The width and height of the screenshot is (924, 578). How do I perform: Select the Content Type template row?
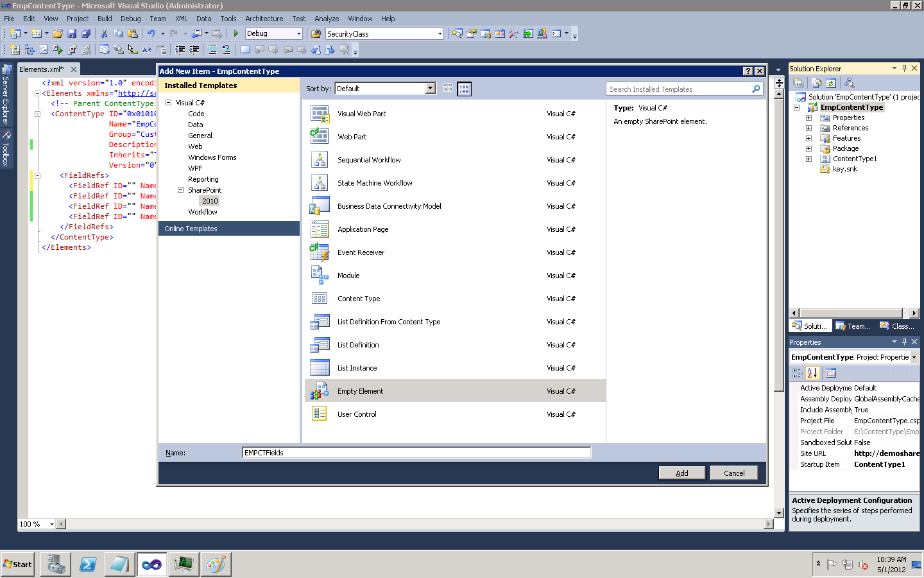click(455, 299)
